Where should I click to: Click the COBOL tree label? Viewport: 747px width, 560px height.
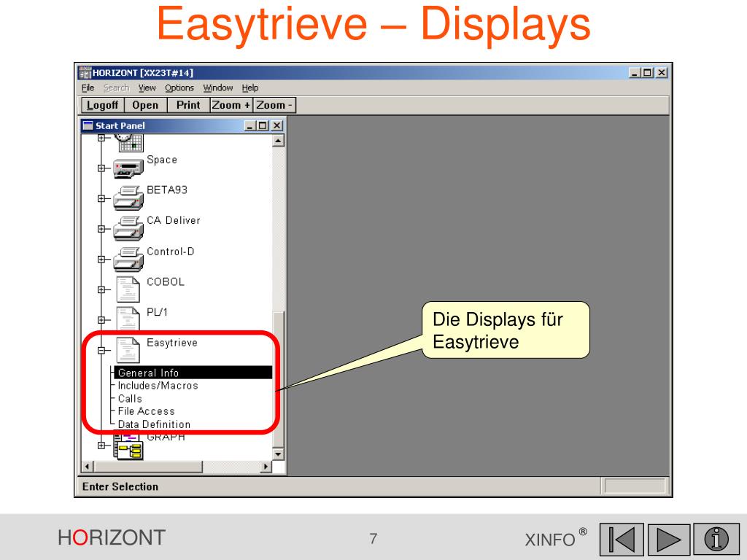[166, 282]
